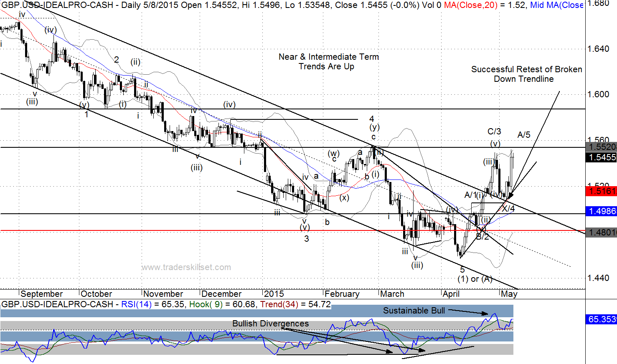Click the 'Sustainable Bull' RSI annotation
This screenshot has width=617, height=364.
point(414,311)
